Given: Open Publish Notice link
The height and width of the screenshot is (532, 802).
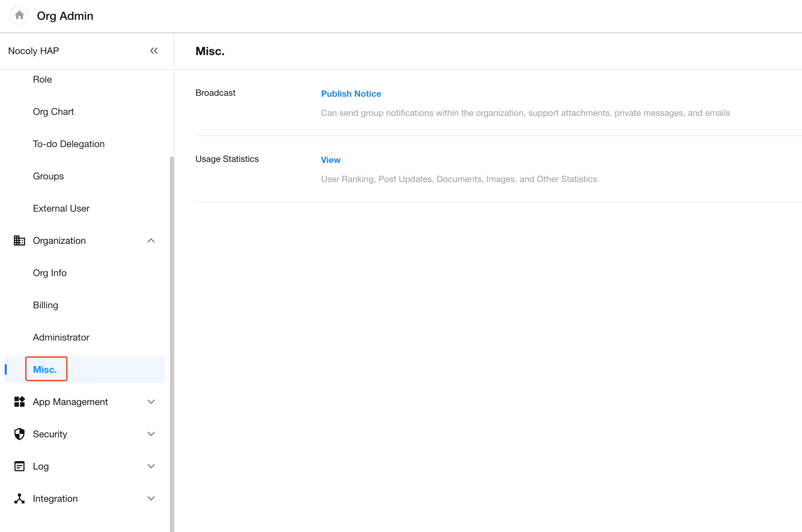Looking at the screenshot, I should pos(351,94).
